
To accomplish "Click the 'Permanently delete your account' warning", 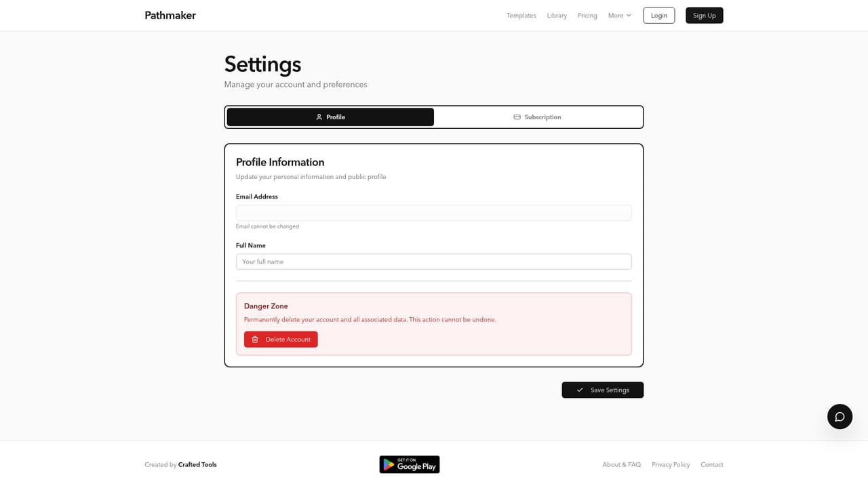I will point(370,320).
